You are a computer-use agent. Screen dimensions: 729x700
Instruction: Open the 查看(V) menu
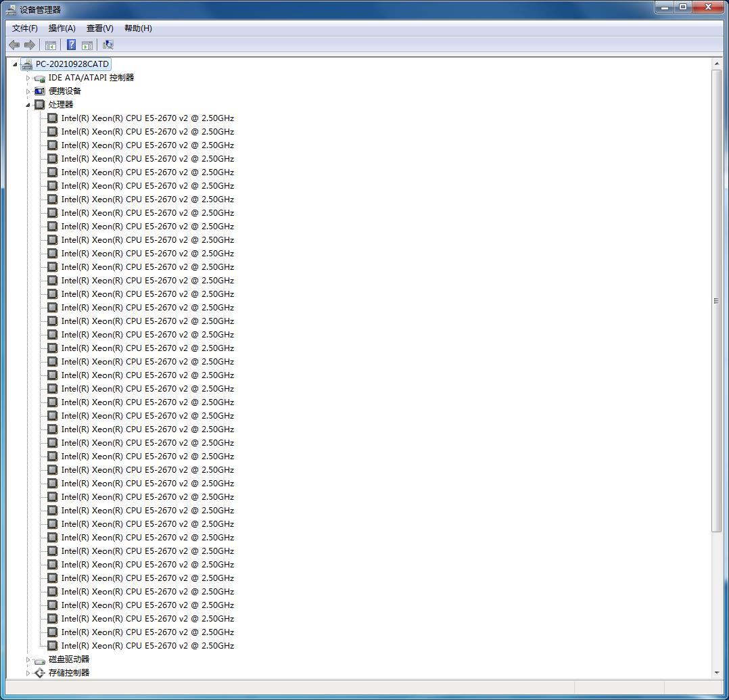coord(99,28)
